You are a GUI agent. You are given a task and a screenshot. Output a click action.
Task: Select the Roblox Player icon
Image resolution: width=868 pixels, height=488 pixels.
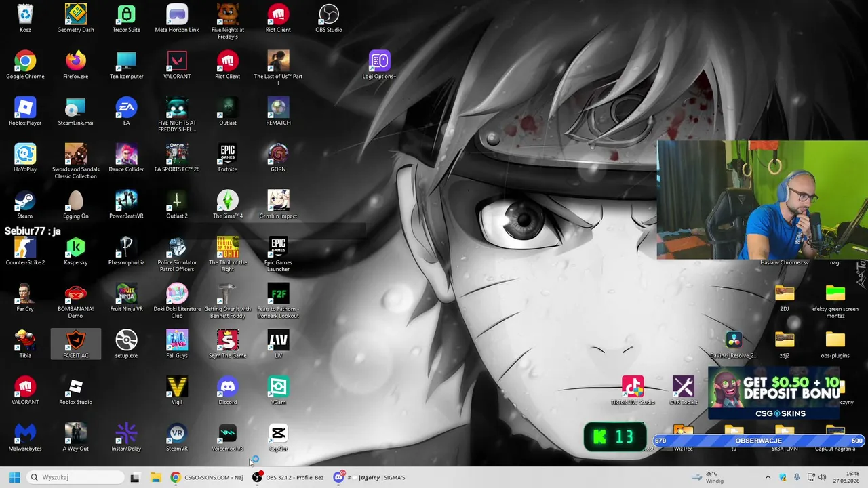pyautogui.click(x=25, y=112)
